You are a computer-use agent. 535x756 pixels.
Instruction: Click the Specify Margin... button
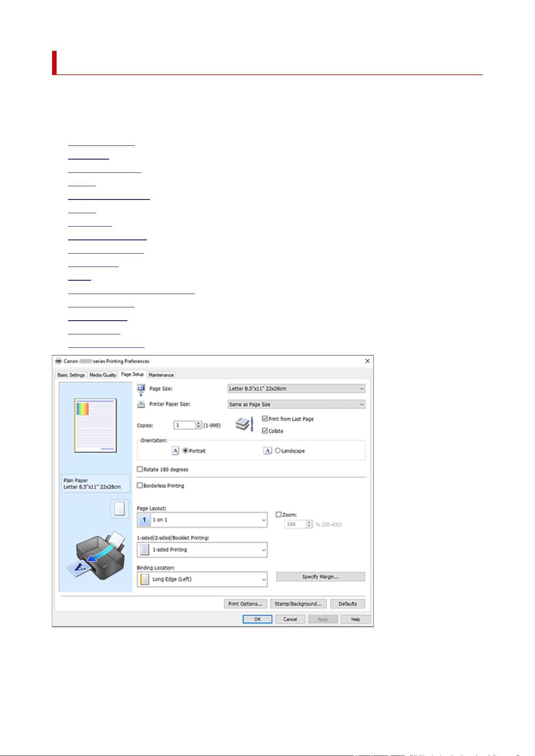point(320,577)
